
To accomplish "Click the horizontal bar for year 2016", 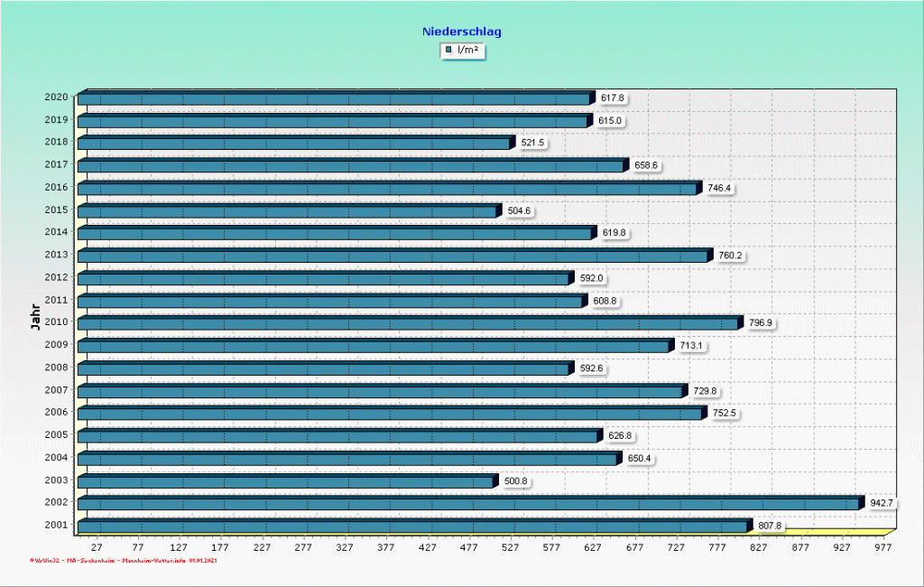I will (x=386, y=189).
